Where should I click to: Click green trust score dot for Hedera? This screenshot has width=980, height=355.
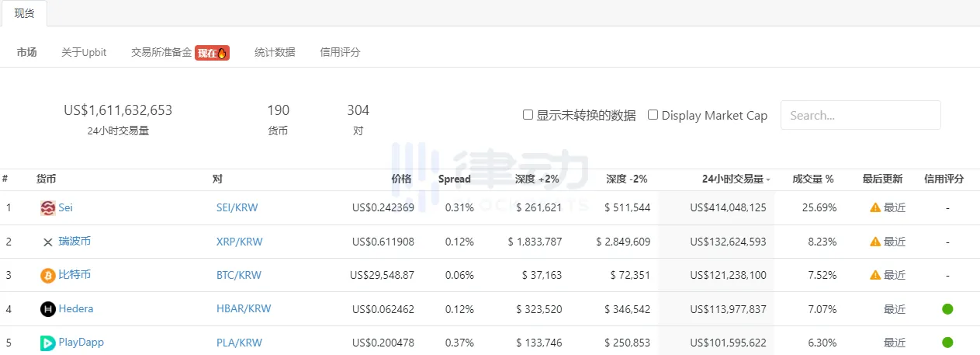click(x=947, y=309)
